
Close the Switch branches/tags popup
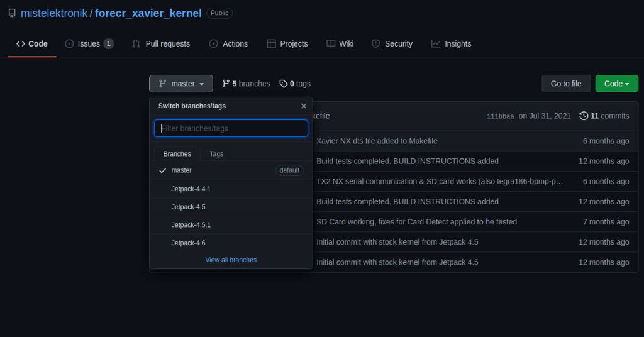(x=304, y=106)
